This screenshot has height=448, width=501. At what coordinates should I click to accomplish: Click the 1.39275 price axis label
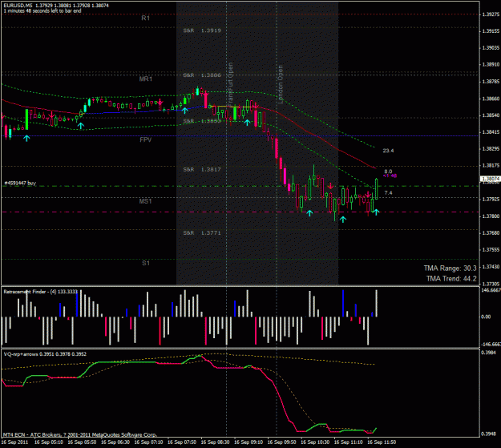tap(491, 14)
